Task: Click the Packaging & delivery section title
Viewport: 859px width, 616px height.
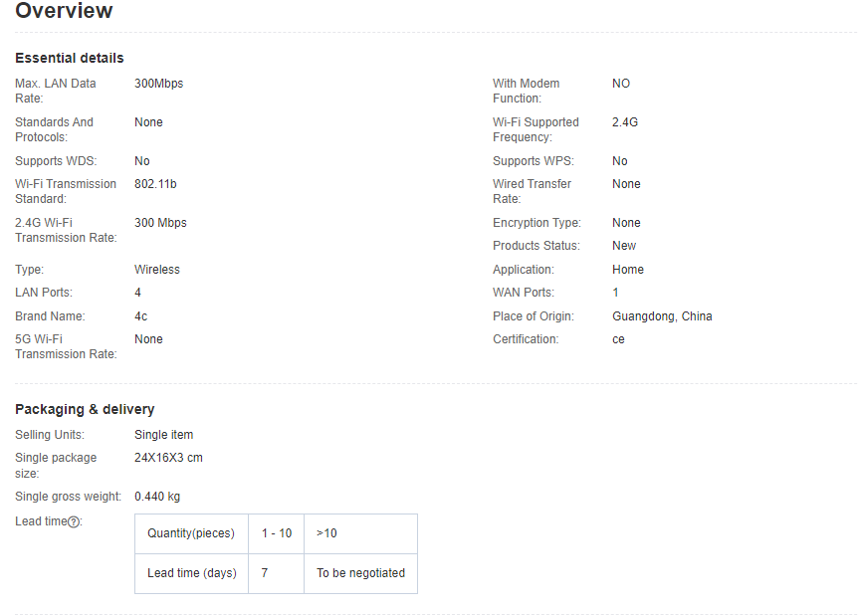Action: tap(85, 409)
